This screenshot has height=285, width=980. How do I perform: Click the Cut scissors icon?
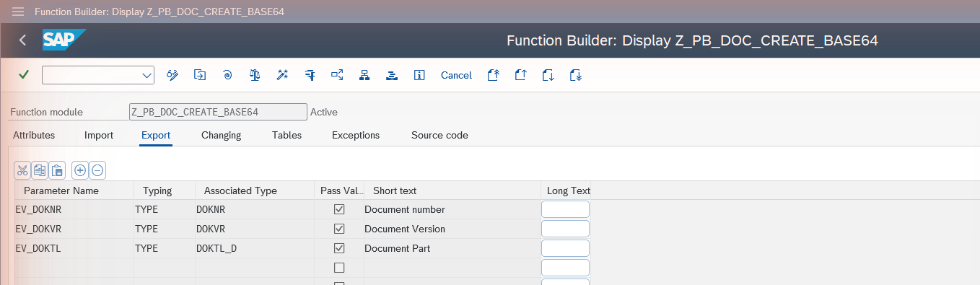click(x=22, y=170)
